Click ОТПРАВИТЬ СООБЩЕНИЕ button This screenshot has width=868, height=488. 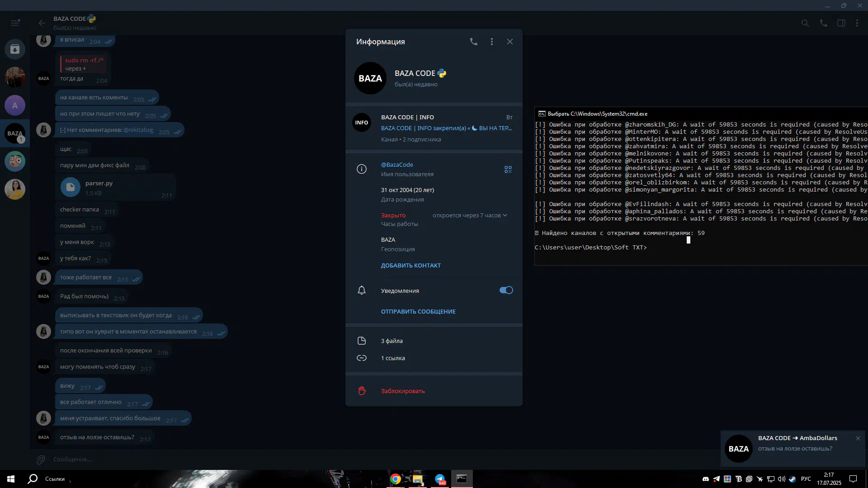[418, 311]
